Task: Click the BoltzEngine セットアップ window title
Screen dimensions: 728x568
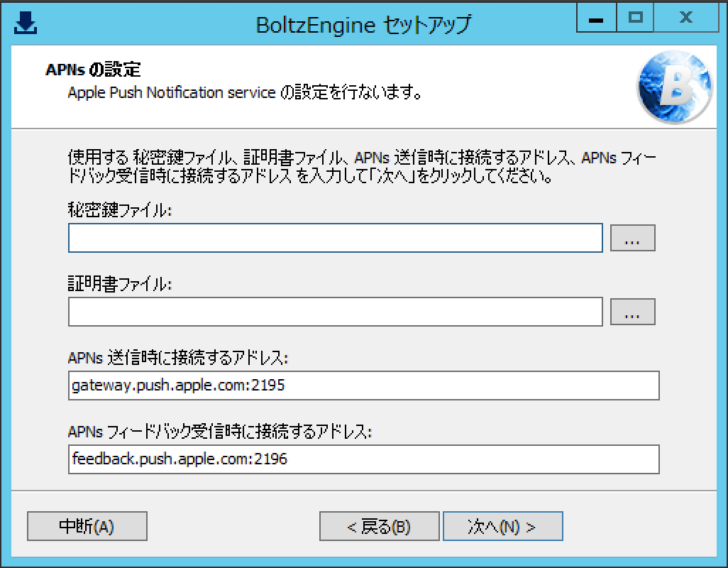Action: coord(363,25)
